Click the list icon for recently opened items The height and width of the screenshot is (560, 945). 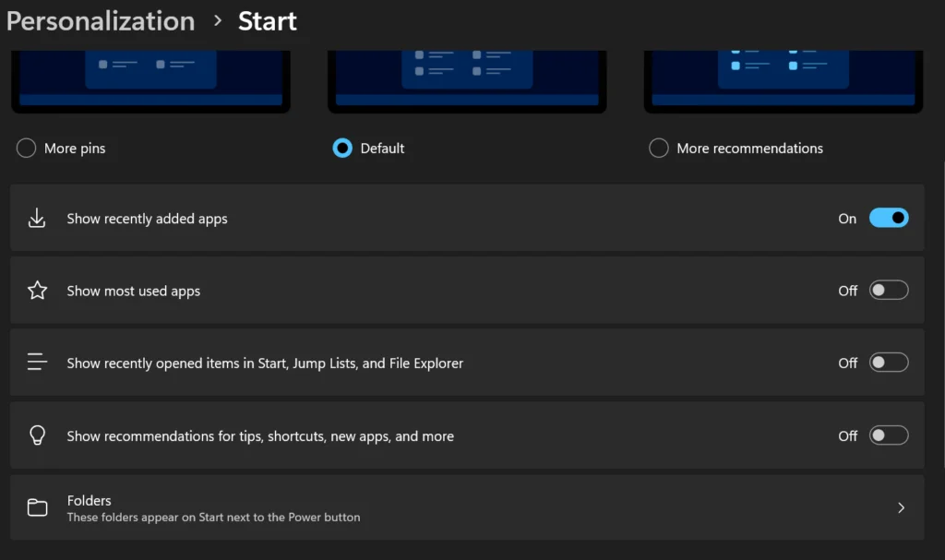37,362
